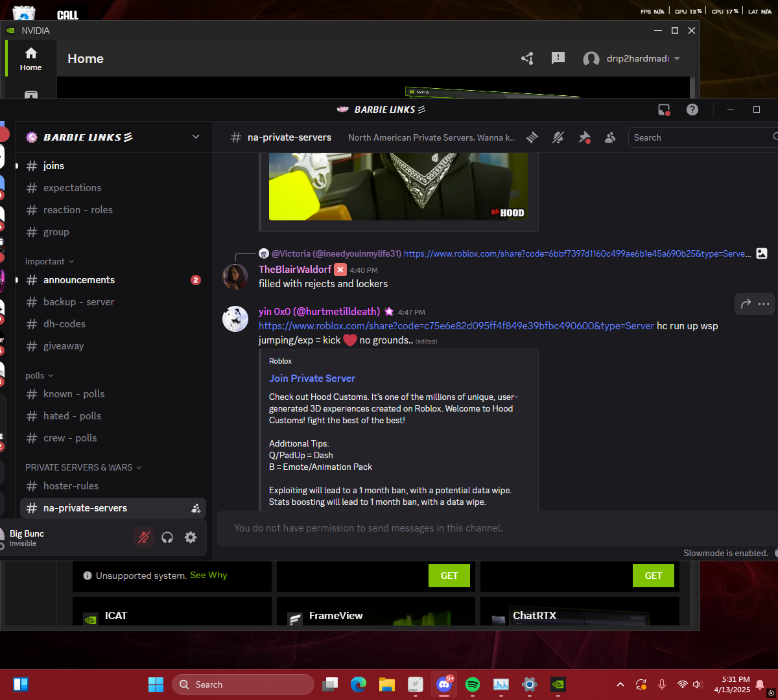Open backup - server channel
The width and height of the screenshot is (778, 700).
tap(113, 302)
